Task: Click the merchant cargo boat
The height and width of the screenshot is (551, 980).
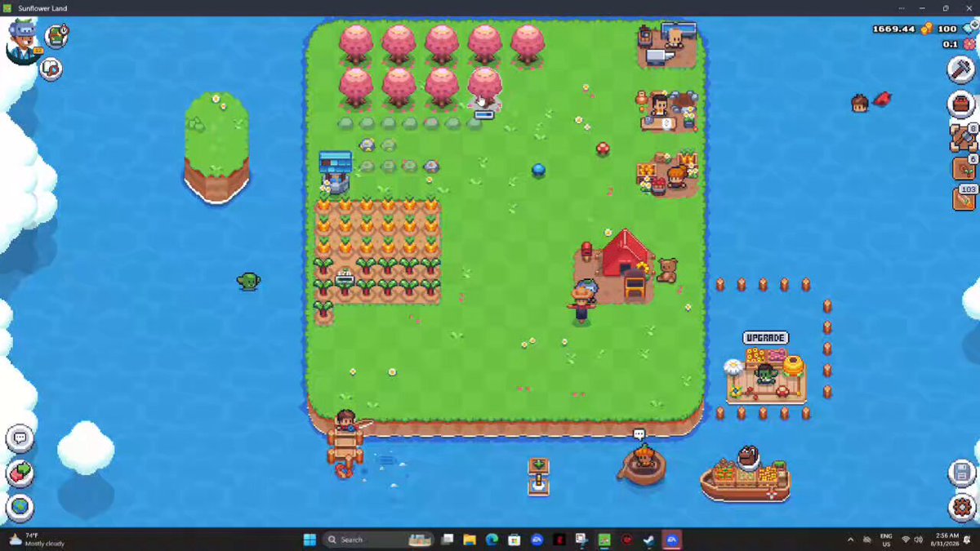Action: coord(745,475)
